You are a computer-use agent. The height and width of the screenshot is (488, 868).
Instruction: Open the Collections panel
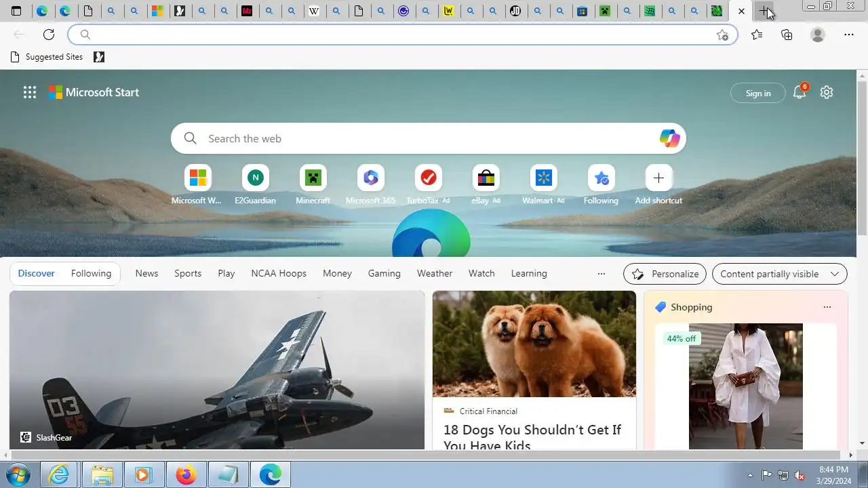[x=787, y=35]
